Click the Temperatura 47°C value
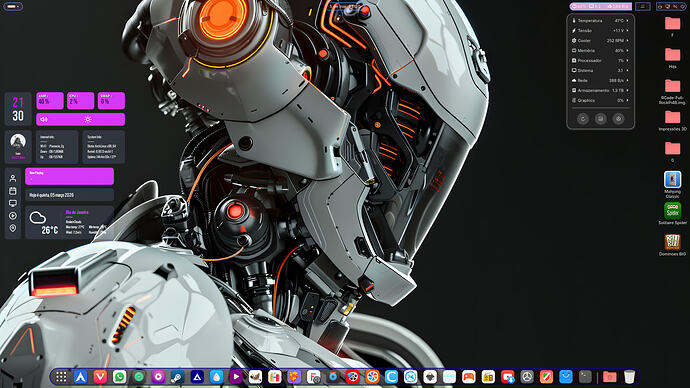Screen dimensions: 690x388 pyautogui.click(x=619, y=21)
